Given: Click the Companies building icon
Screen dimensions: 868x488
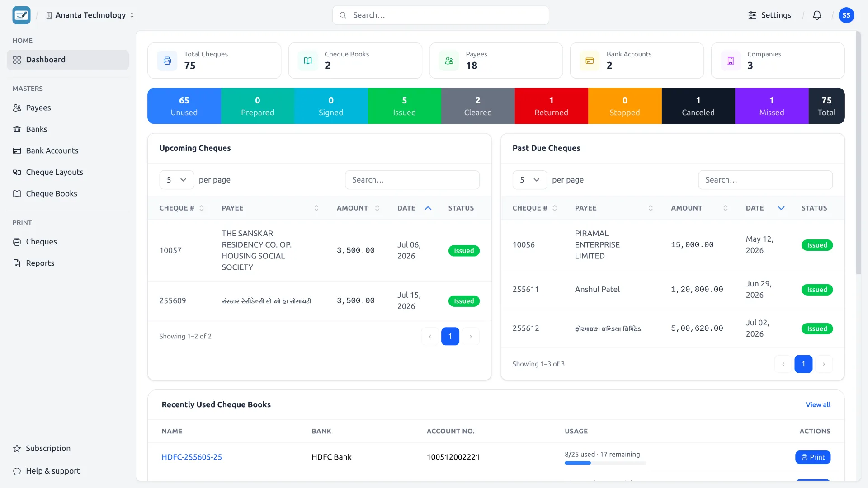Looking at the screenshot, I should pos(731,61).
